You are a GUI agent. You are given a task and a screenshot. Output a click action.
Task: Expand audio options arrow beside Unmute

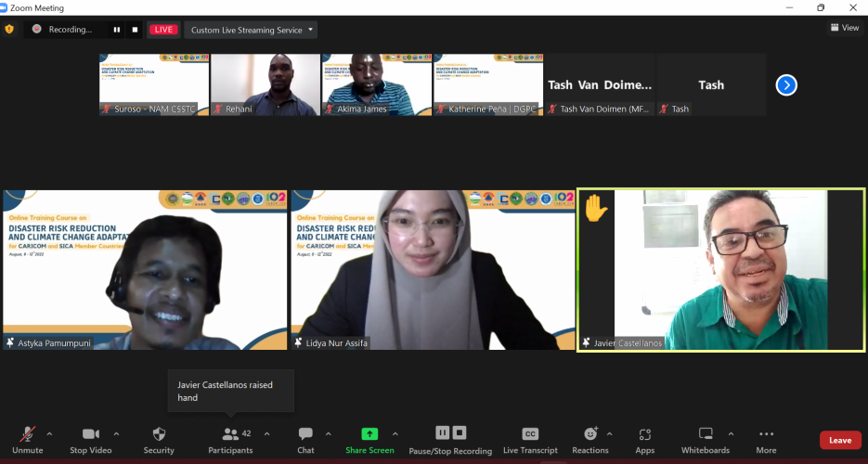pos(49,433)
